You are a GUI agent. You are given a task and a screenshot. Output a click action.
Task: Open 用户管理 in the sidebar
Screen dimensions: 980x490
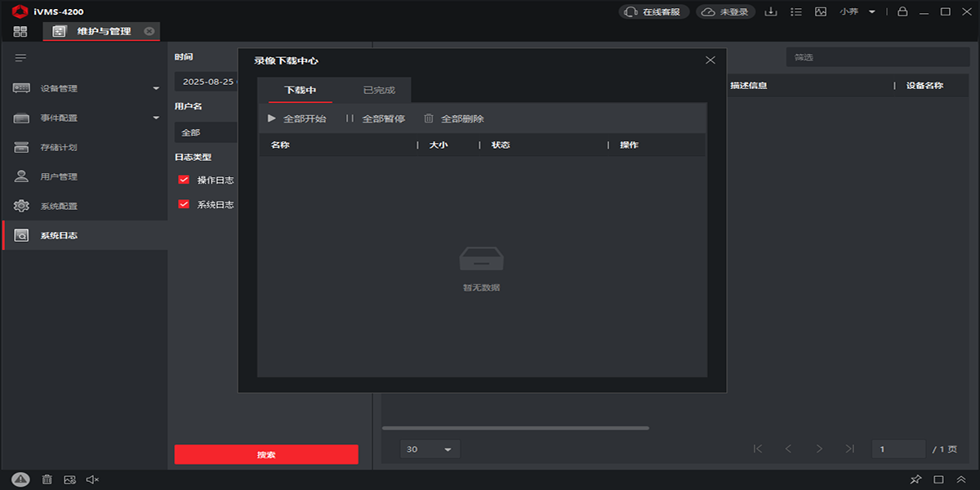tap(85, 176)
